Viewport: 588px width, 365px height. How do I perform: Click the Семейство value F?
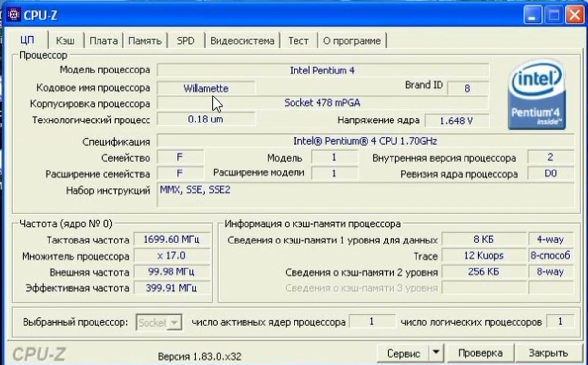click(x=180, y=157)
